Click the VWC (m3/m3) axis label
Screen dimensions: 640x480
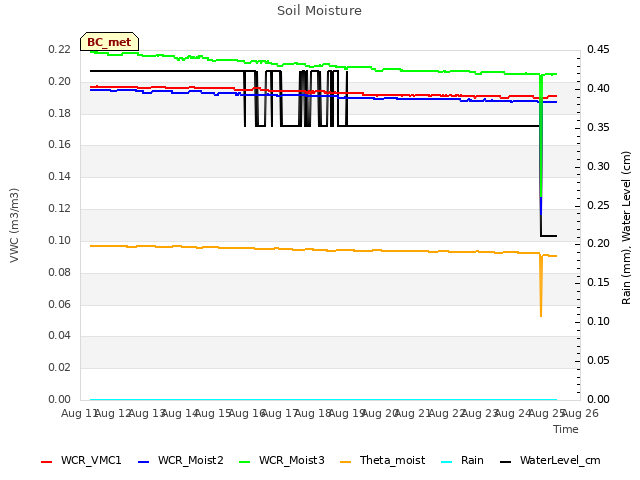[x=14, y=225]
